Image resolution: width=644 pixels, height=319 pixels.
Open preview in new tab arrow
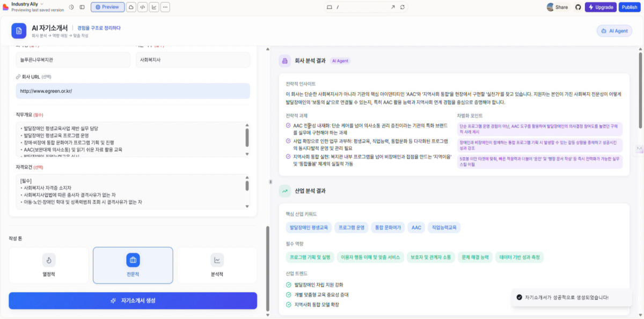[x=393, y=7]
